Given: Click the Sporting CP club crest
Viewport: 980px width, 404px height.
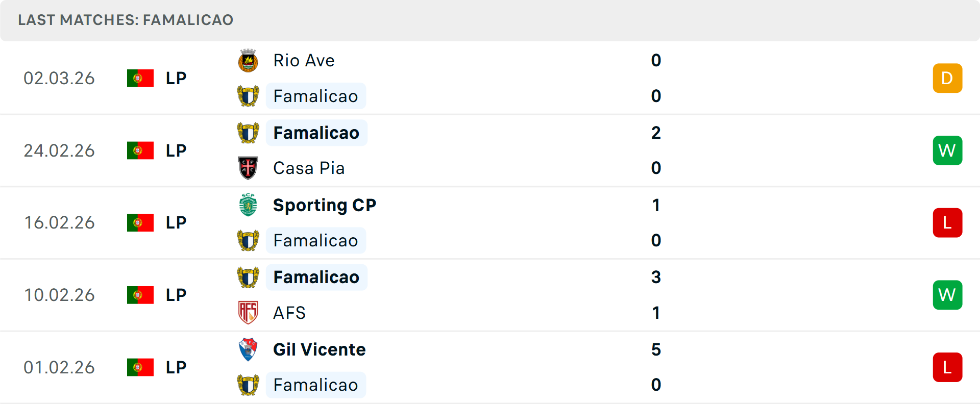Looking at the screenshot, I should tap(248, 205).
